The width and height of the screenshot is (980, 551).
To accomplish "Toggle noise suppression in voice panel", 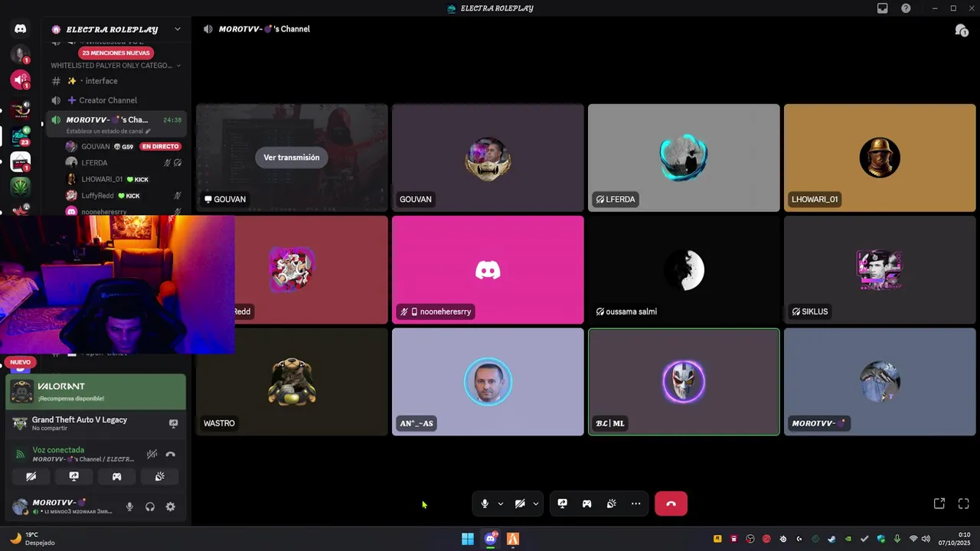I will (152, 455).
